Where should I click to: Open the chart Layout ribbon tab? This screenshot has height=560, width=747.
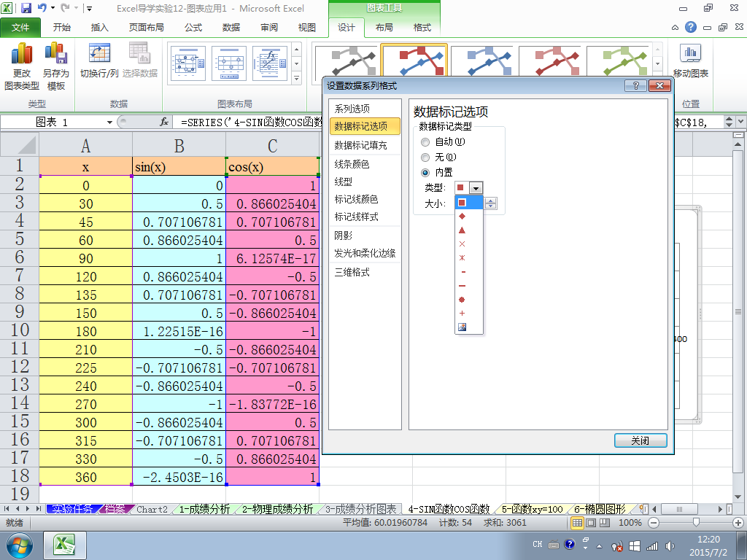[x=384, y=28]
